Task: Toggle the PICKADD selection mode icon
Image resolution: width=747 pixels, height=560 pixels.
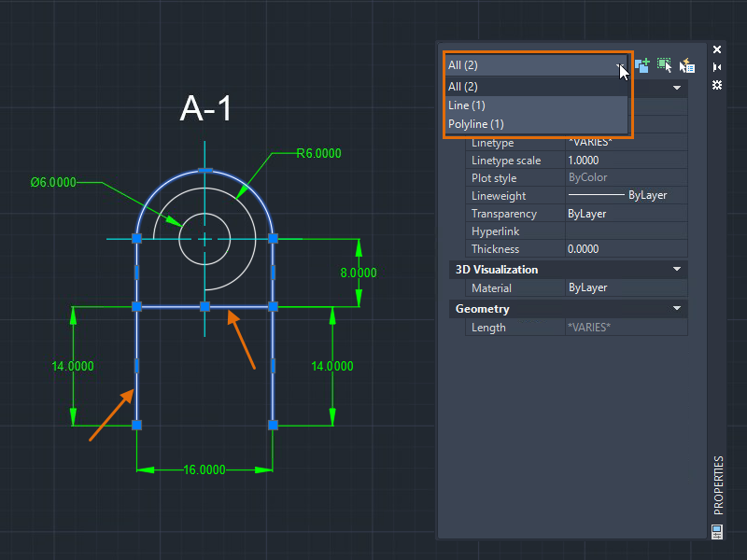Action: click(x=642, y=65)
